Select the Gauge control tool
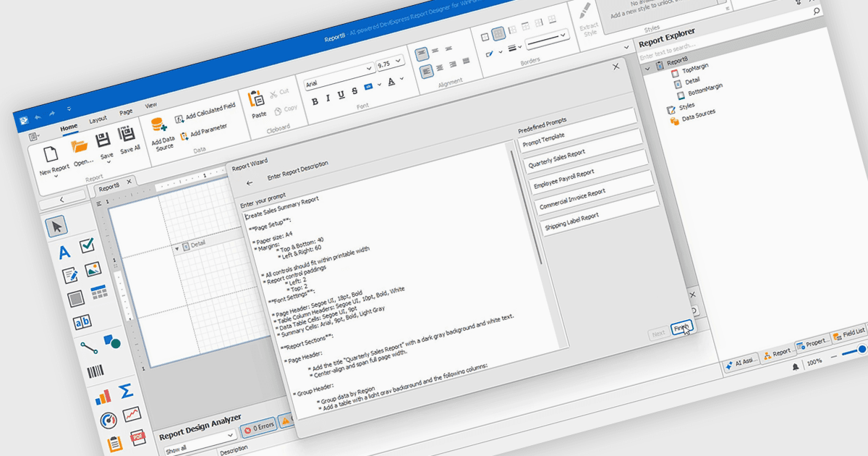Image resolution: width=868 pixels, height=456 pixels. 109,421
